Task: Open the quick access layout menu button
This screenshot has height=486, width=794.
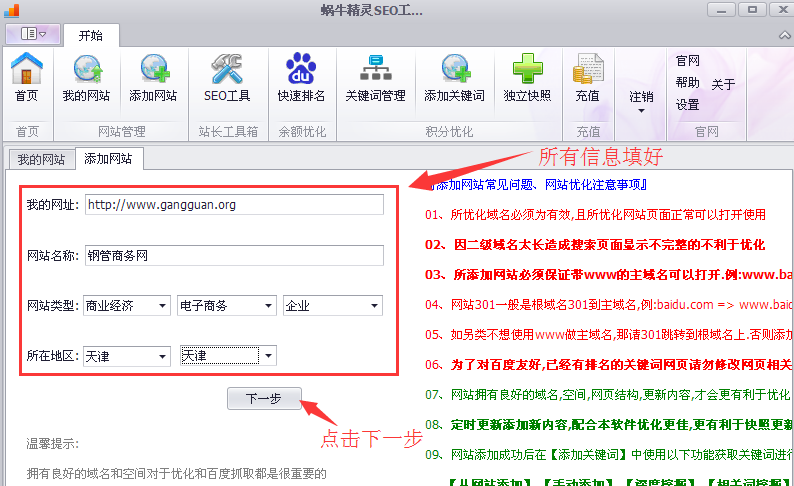Action: (x=33, y=34)
